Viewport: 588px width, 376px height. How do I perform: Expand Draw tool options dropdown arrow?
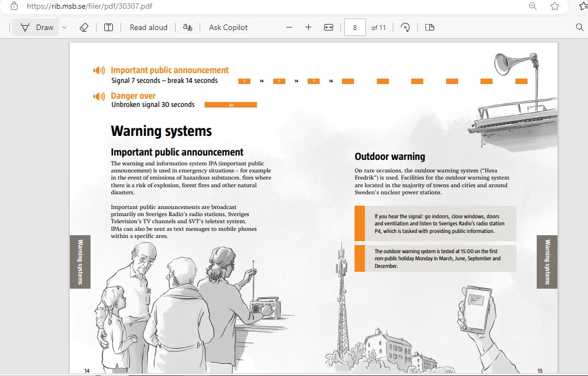pos(64,27)
